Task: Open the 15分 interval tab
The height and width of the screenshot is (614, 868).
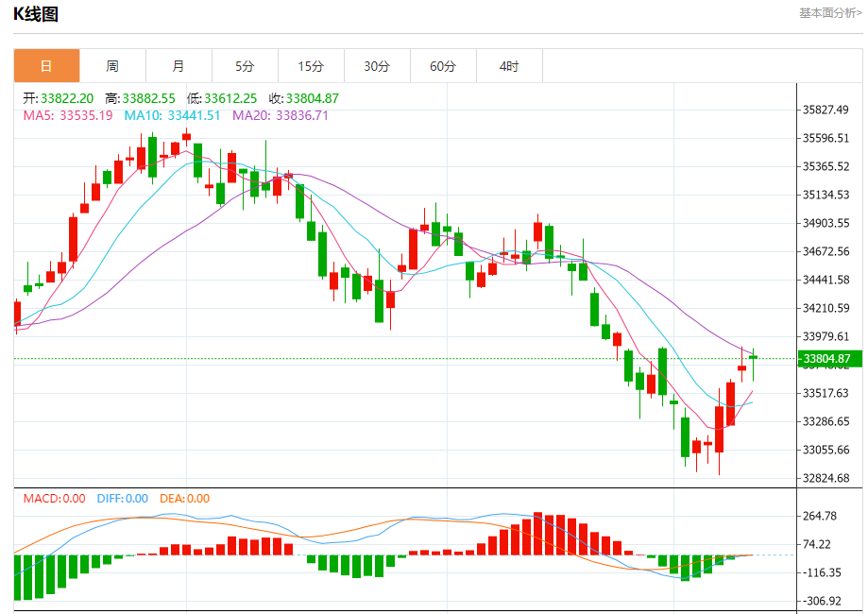Action: click(311, 66)
